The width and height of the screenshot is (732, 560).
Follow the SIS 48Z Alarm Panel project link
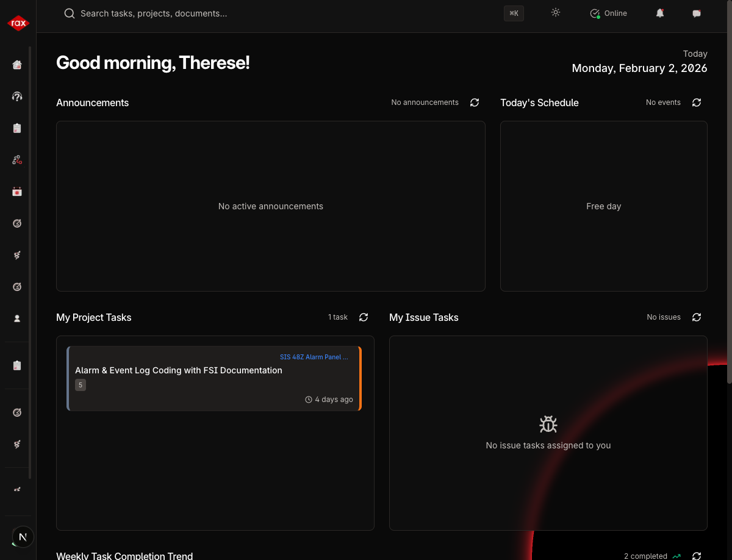coord(314,357)
